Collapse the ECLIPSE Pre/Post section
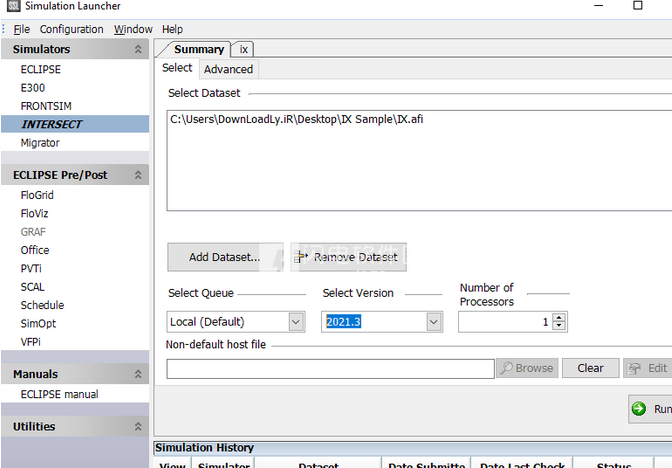The width and height of the screenshot is (672, 468). [x=137, y=175]
